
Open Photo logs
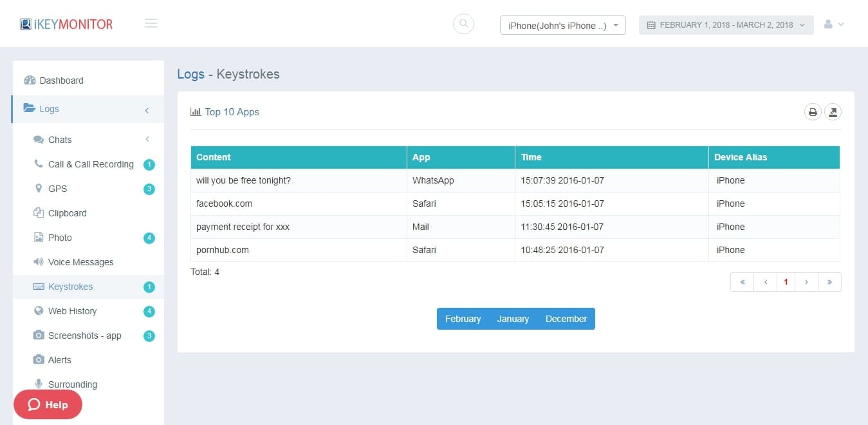pyautogui.click(x=60, y=238)
